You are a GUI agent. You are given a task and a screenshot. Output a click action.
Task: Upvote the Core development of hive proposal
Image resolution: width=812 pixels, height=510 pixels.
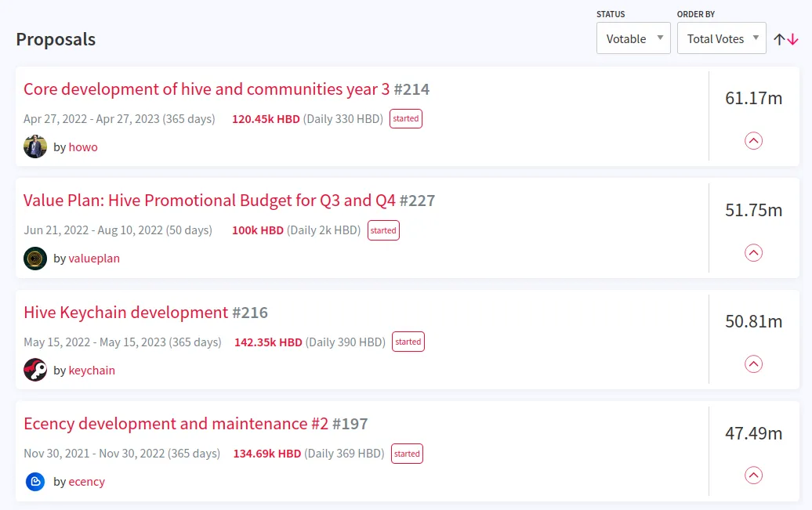pos(753,141)
